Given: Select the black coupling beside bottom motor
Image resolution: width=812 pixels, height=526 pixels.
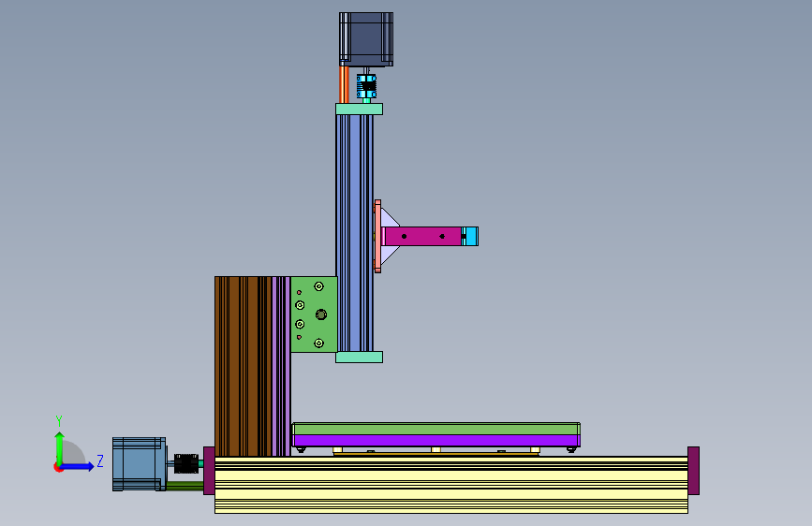Looking at the screenshot, I should point(186,463).
